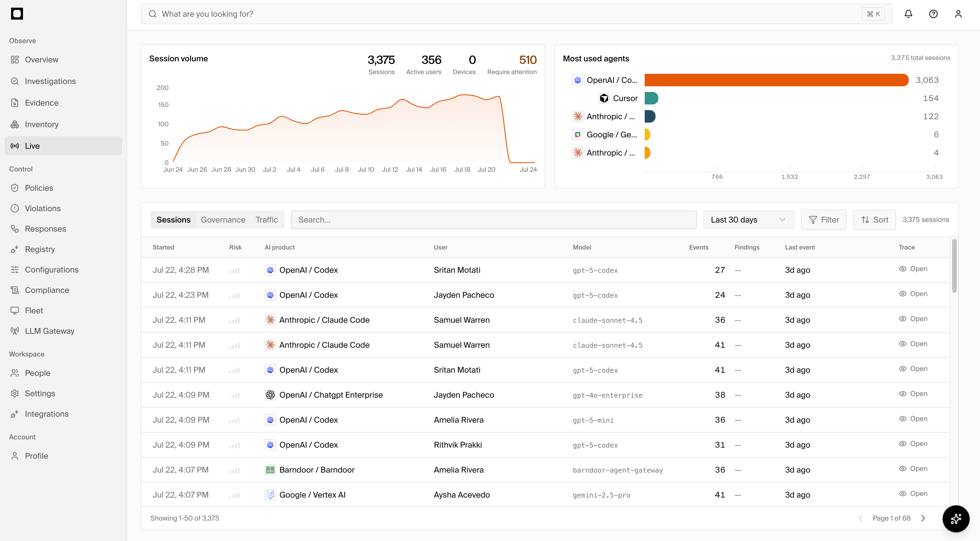Click the Policies shield icon
This screenshot has width=980, height=541.
tap(15, 188)
